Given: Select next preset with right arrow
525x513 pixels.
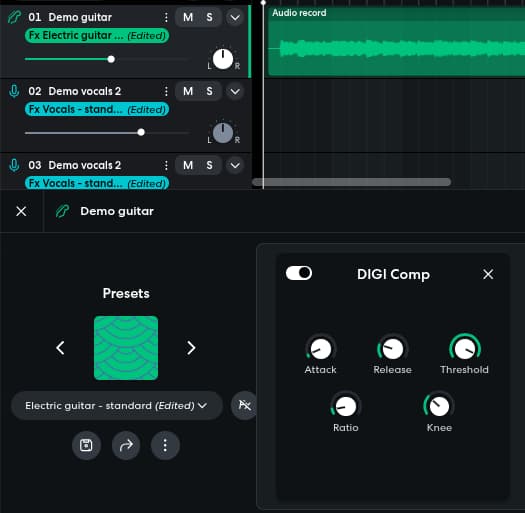Looking at the screenshot, I should click(x=191, y=348).
